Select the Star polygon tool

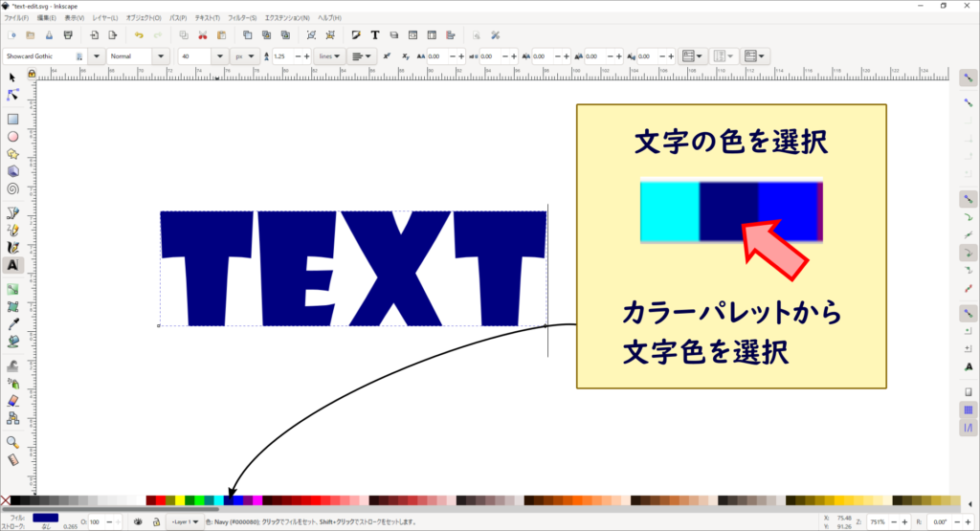tap(12, 154)
